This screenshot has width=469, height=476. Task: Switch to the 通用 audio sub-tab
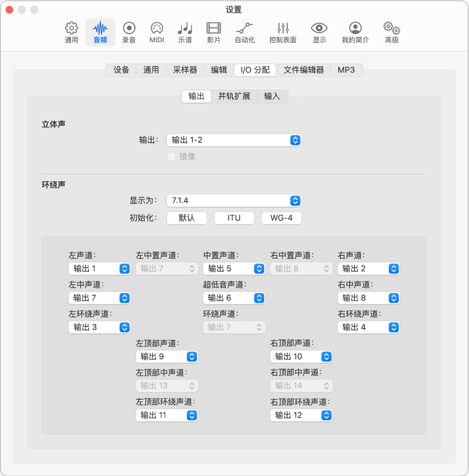(x=151, y=70)
